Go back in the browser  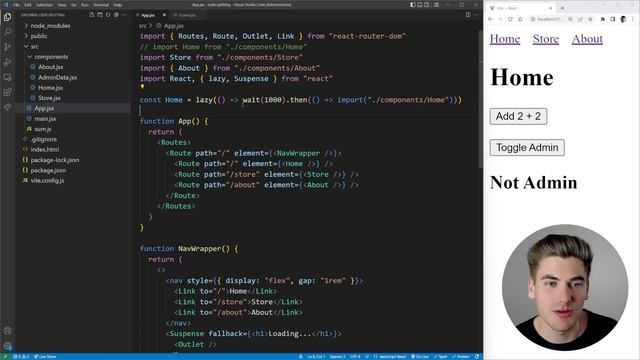pos(491,19)
